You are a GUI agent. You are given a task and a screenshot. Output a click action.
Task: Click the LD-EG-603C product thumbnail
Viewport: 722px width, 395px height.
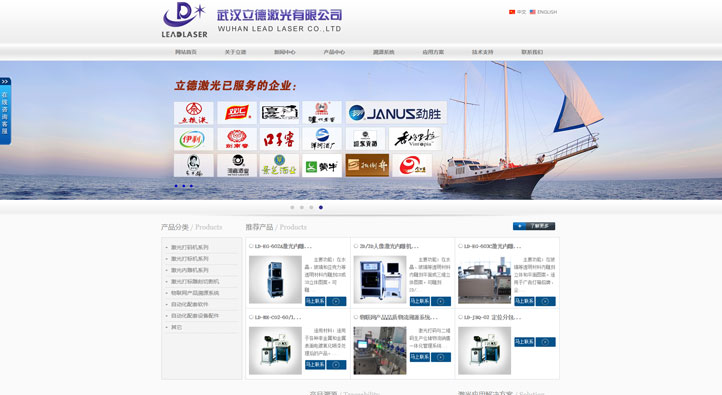[484, 279]
